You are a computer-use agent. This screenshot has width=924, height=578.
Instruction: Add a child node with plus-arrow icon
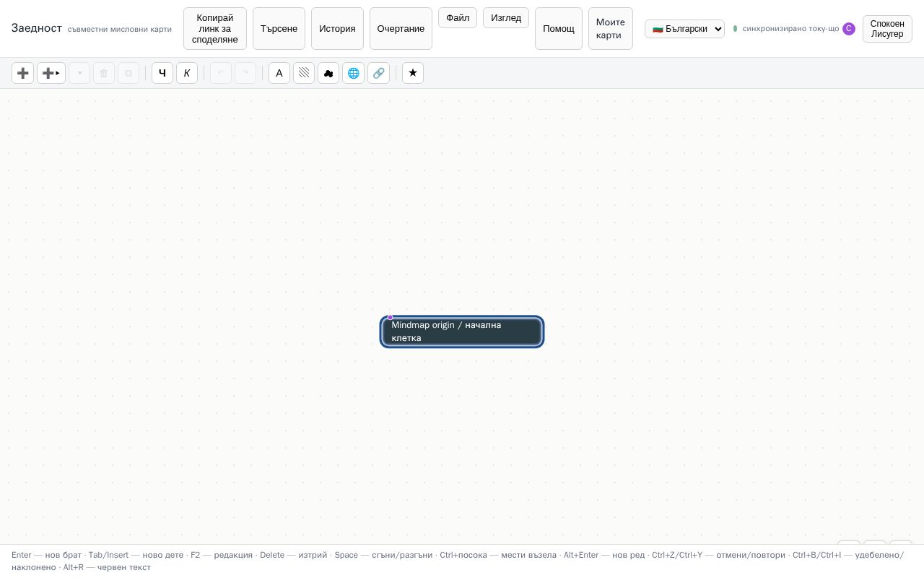click(51, 73)
